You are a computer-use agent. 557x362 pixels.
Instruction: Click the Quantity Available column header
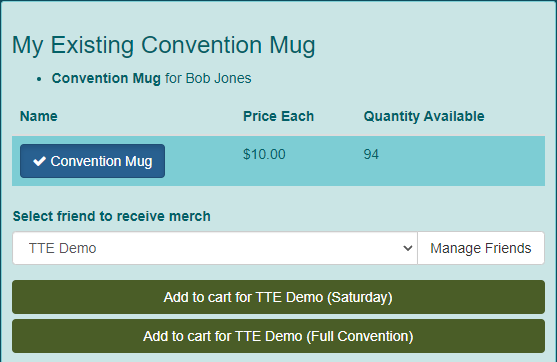(x=424, y=116)
